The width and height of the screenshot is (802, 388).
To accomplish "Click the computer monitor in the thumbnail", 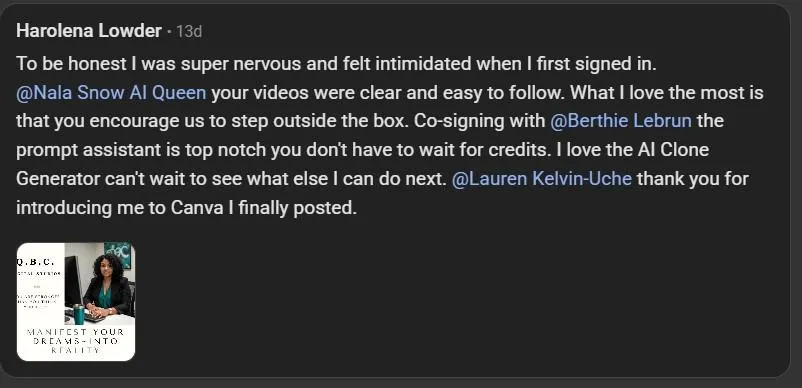I will tap(72, 280).
